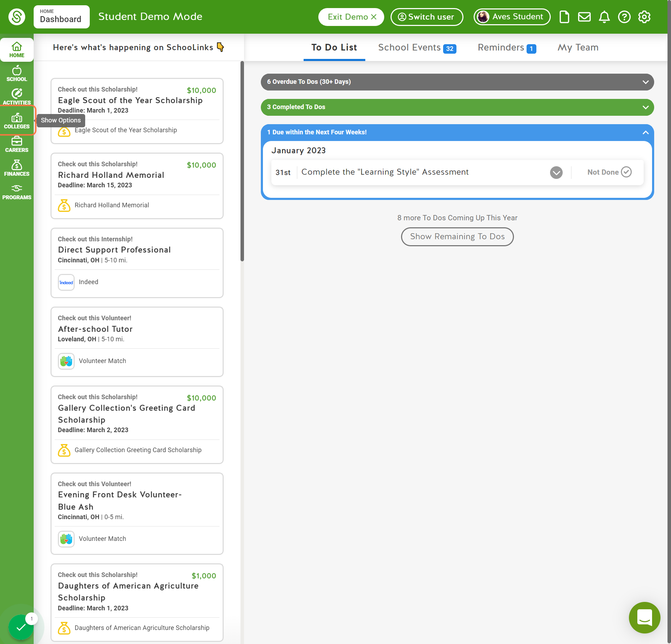Screen dimensions: 671x644
Task: Open the settings gear icon
Action: pyautogui.click(x=644, y=17)
